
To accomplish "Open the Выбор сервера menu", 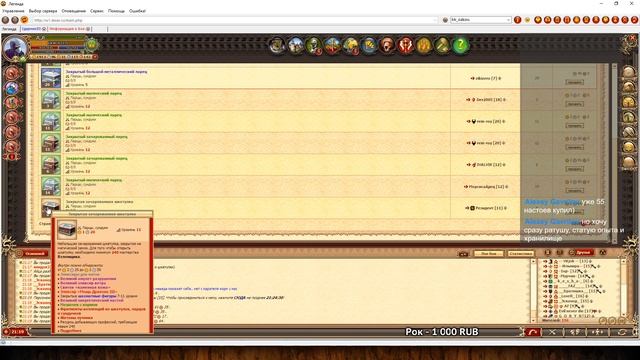I will point(43,11).
